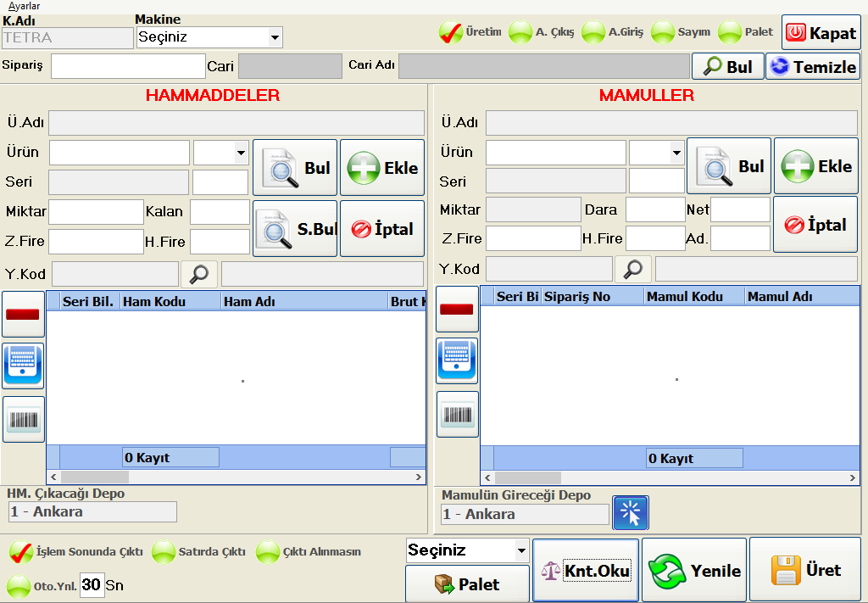Select Satırda Çıktı print option
The height and width of the screenshot is (603, 868).
pos(164,552)
